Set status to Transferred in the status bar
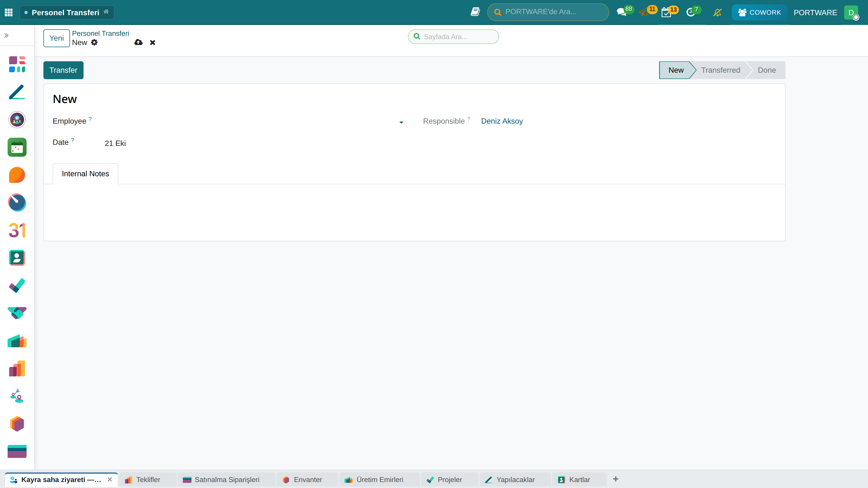868x488 pixels. coord(720,70)
